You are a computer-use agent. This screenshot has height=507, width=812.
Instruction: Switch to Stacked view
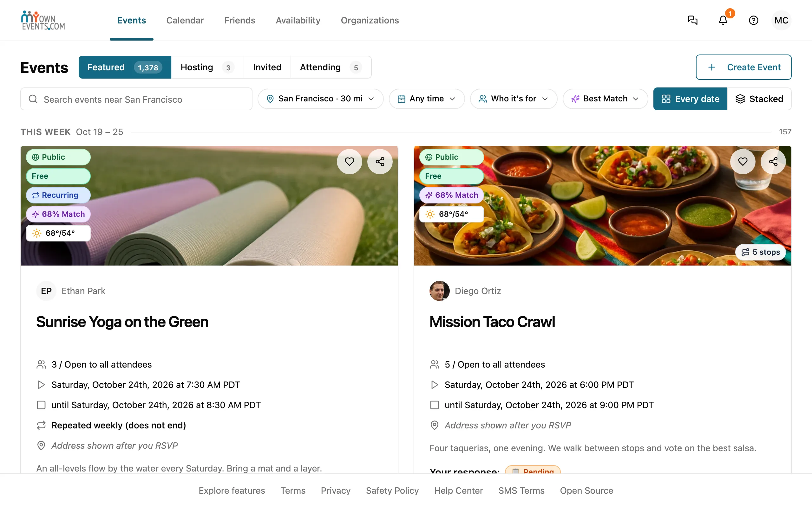pos(759,99)
